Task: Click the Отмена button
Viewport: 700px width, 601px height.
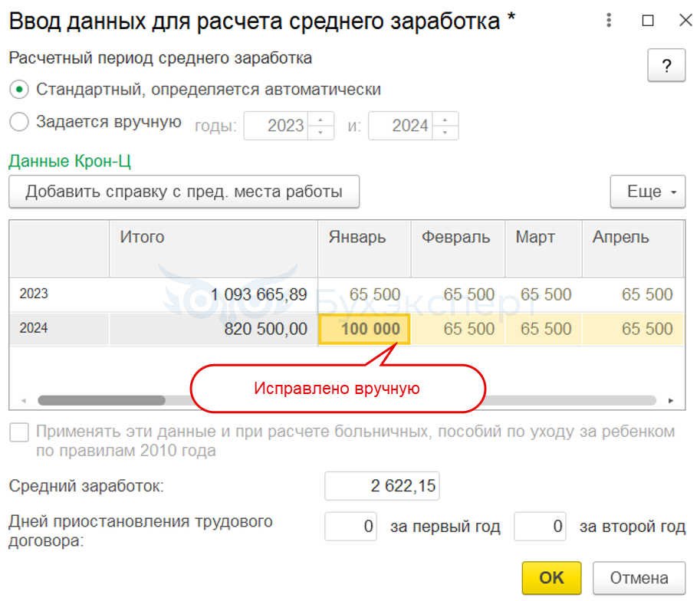Action: pyautogui.click(x=639, y=578)
